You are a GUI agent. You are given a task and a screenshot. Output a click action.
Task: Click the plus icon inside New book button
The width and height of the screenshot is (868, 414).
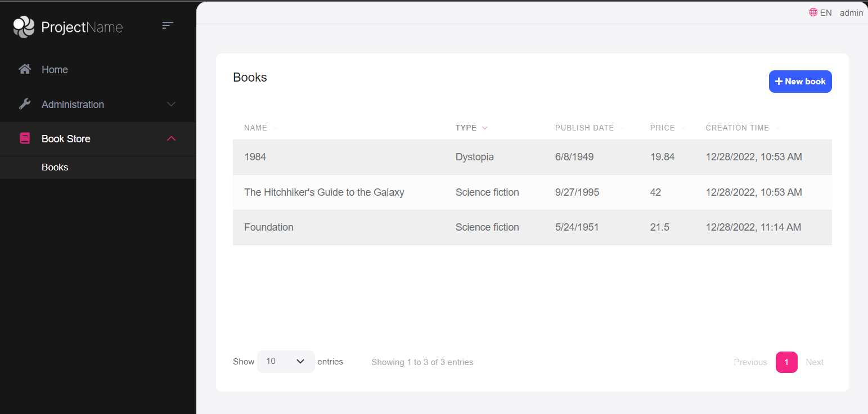(779, 81)
